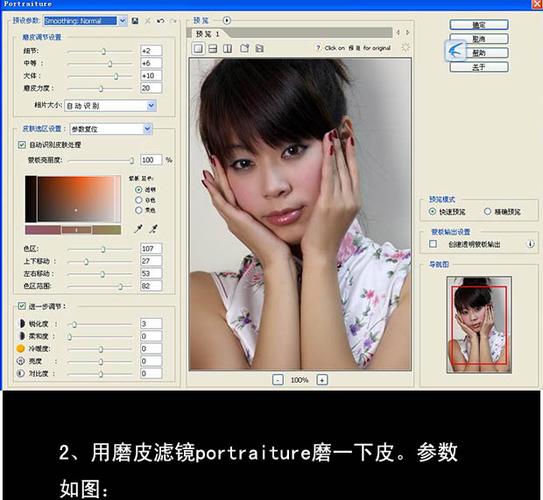The width and height of the screenshot is (543, 500).
Task: Click the 锐化度 slider handle
Action: coord(74,324)
